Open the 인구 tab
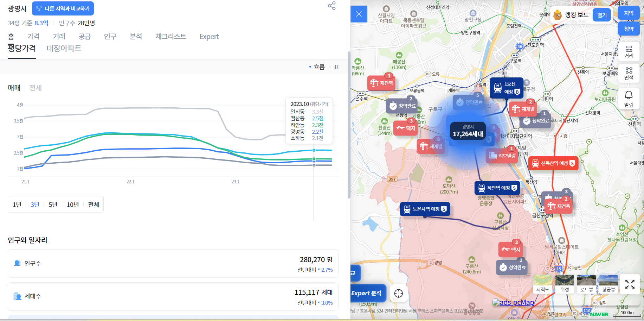644x321 pixels. tap(110, 36)
